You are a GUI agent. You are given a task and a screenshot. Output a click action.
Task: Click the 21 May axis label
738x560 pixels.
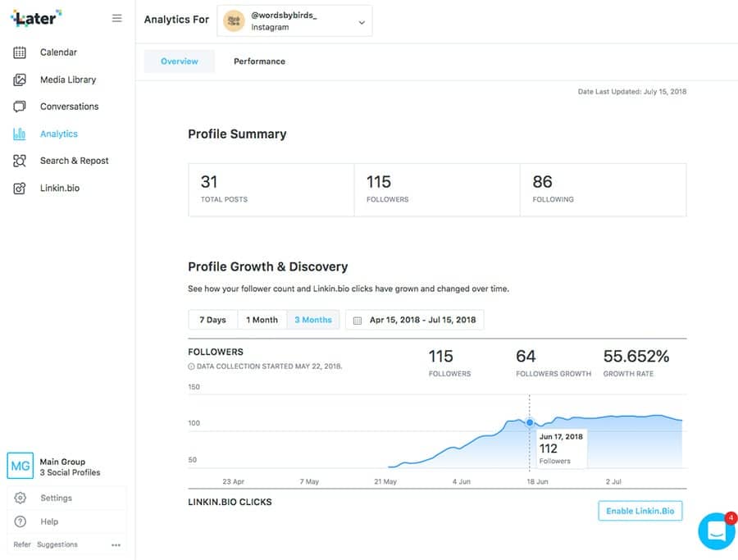point(385,482)
